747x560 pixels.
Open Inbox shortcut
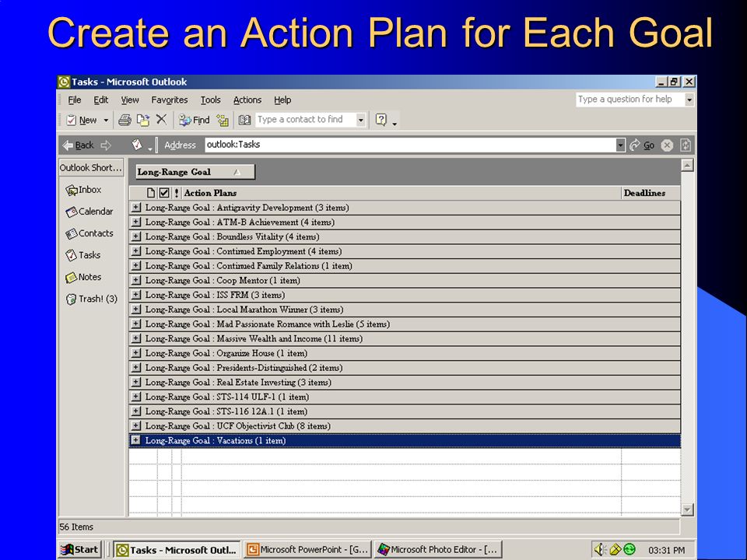click(83, 190)
